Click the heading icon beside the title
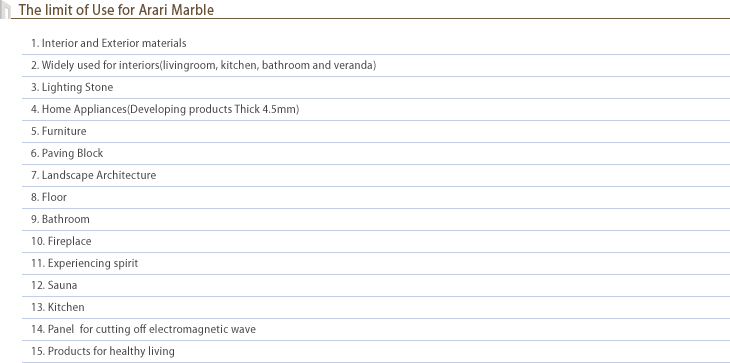The height and width of the screenshot is (363, 730). 5,10
